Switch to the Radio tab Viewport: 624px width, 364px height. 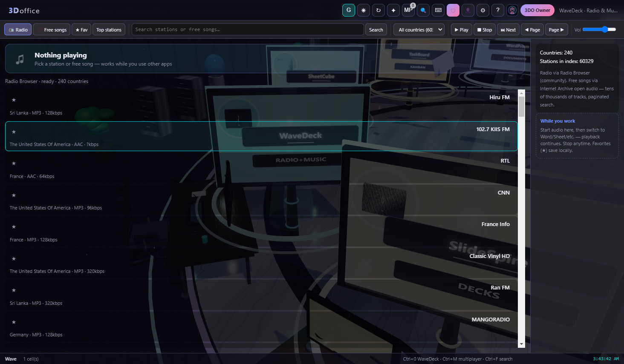[x=18, y=29]
